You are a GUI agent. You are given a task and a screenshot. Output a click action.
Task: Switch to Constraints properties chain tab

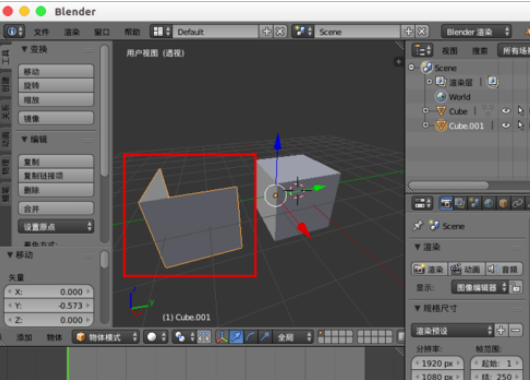(517, 203)
